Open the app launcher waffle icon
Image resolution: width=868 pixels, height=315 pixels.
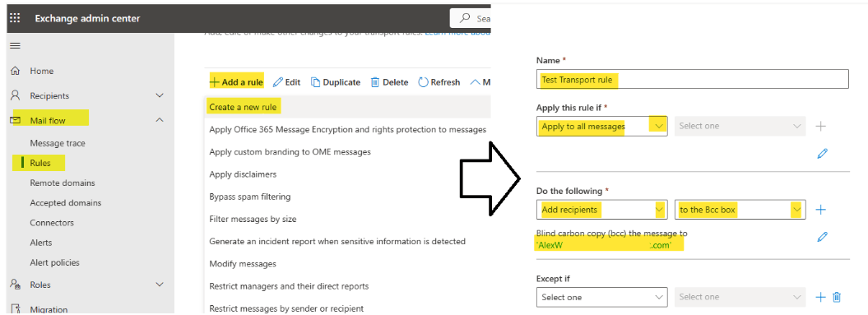pos(15,18)
